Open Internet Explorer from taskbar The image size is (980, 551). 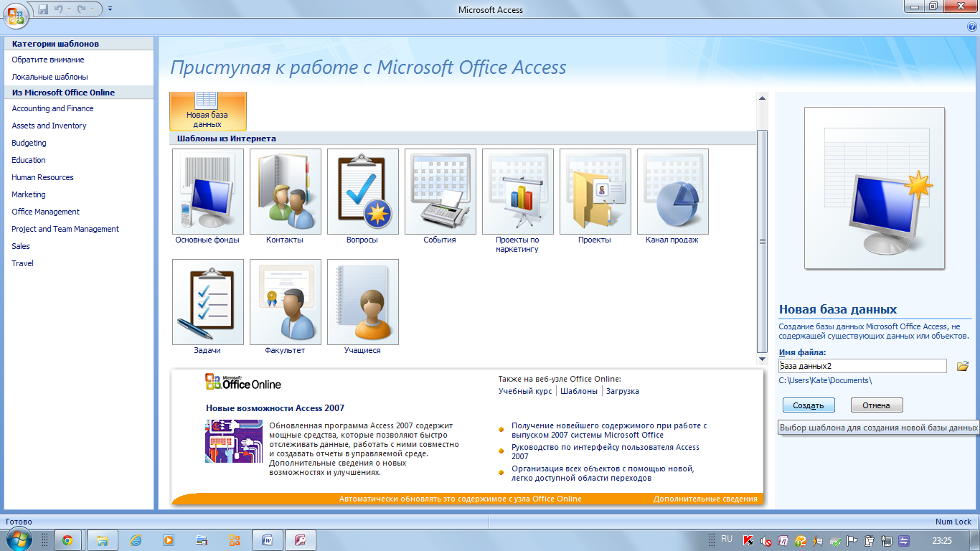pyautogui.click(x=136, y=540)
